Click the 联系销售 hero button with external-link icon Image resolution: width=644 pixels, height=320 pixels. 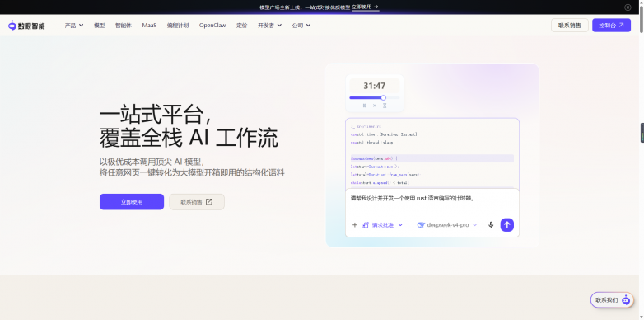tap(197, 202)
